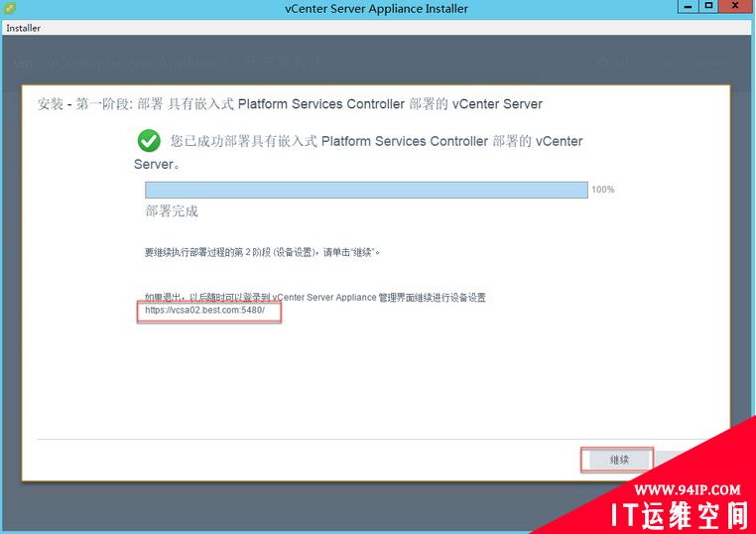The image size is (756, 534).
Task: Click the 100% deployment progress bar
Action: point(366,190)
